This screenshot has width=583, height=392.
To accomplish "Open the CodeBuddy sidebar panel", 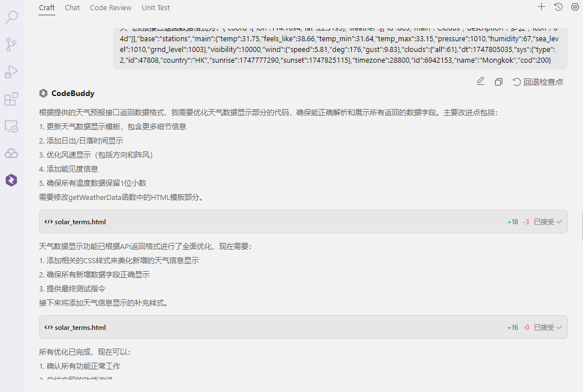I will [x=11, y=180].
